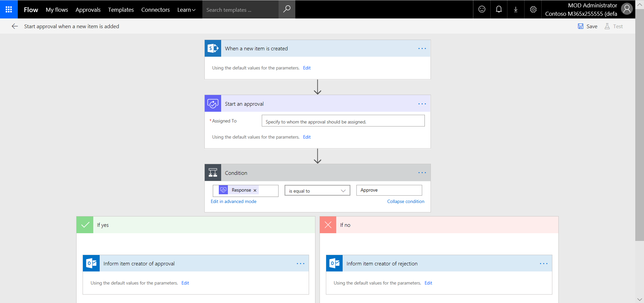The width and height of the screenshot is (644, 303).
Task: Click the Start an approval icon
Action: pyautogui.click(x=213, y=104)
